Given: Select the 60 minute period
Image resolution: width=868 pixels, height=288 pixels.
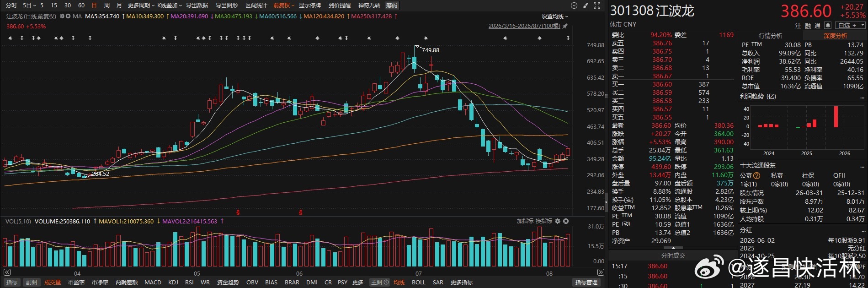Looking at the screenshot, I should [x=81, y=5].
